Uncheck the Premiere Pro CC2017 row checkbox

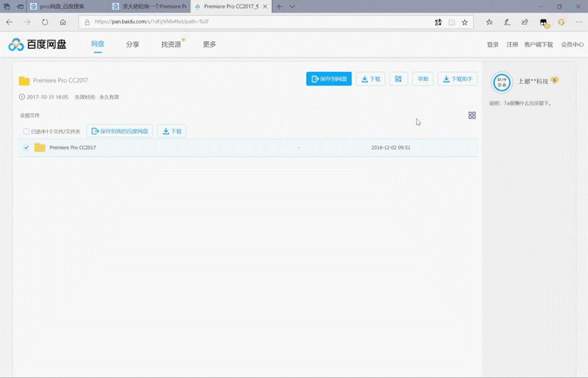[26, 148]
